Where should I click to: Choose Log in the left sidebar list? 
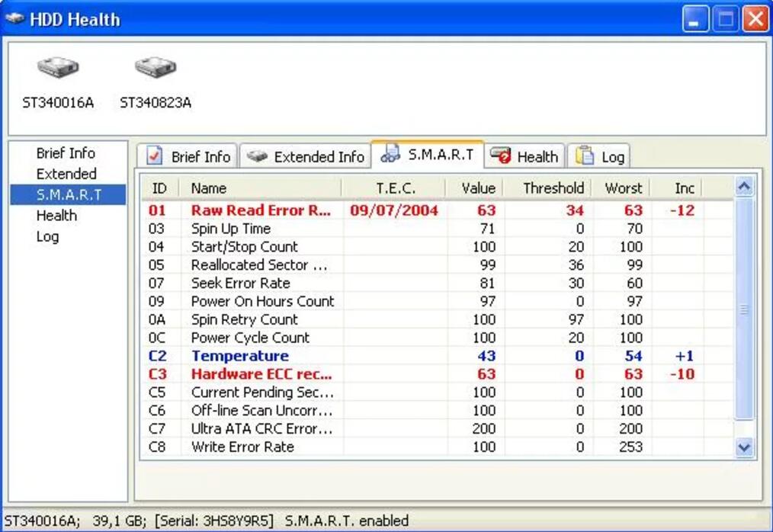[x=47, y=236]
